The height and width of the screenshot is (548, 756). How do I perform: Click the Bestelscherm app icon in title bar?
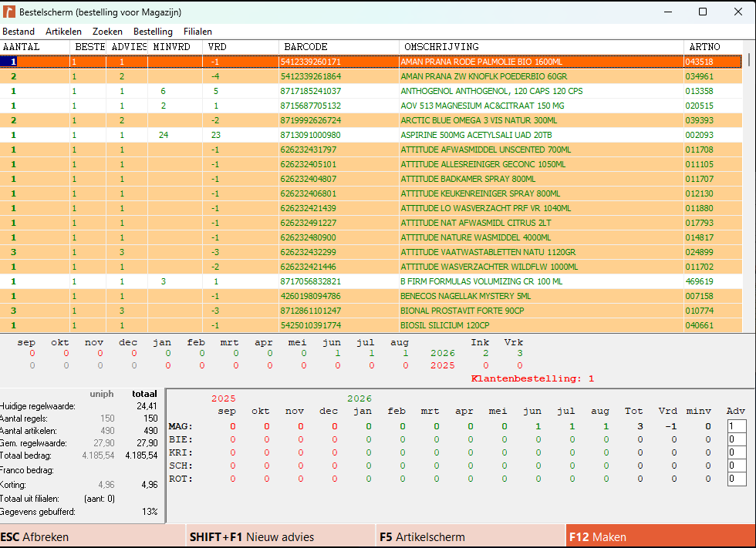(8, 12)
